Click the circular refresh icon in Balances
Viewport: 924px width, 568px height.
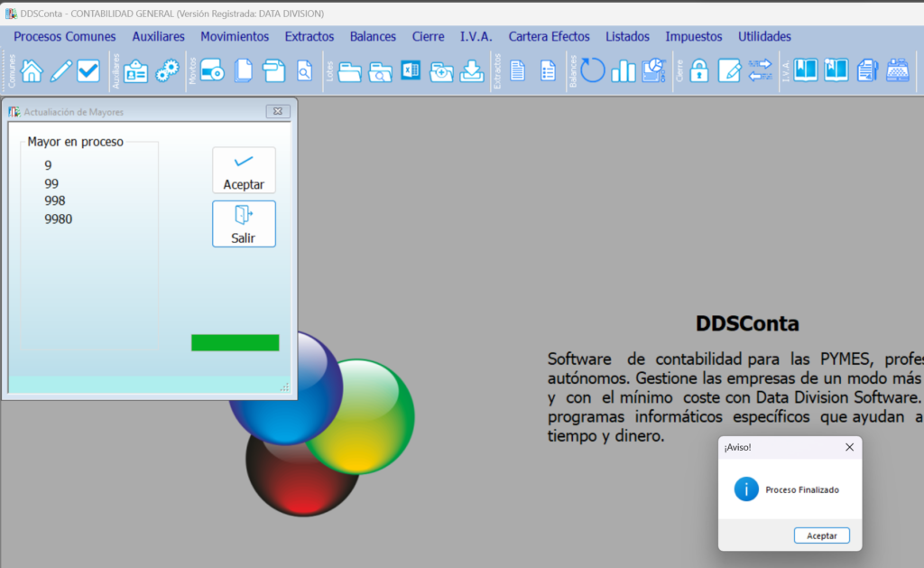click(592, 70)
